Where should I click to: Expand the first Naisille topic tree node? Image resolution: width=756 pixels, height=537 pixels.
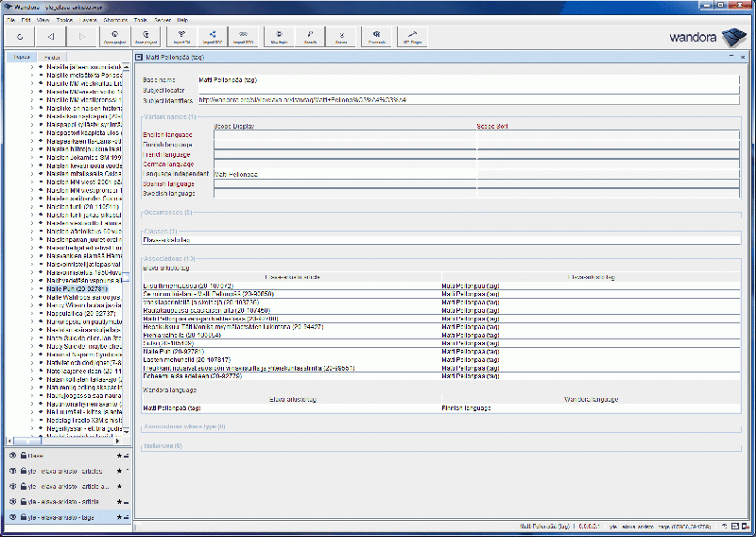click(x=31, y=67)
